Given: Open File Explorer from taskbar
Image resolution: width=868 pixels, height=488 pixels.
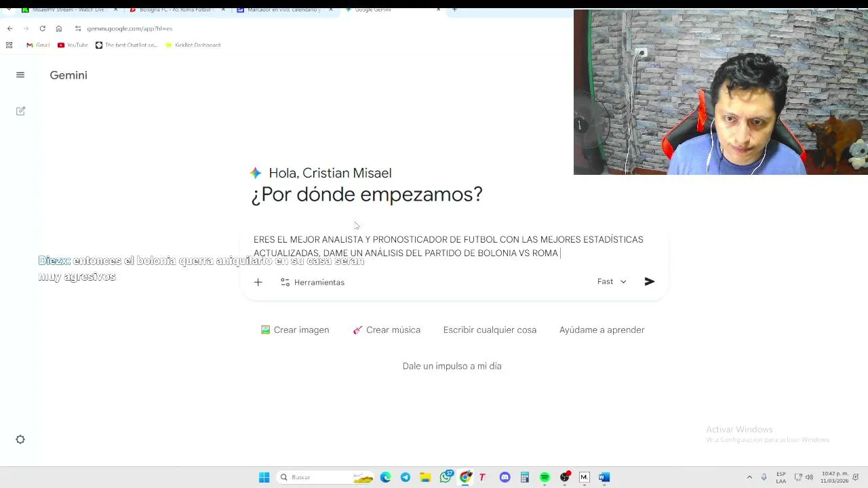Looking at the screenshot, I should pos(425,477).
